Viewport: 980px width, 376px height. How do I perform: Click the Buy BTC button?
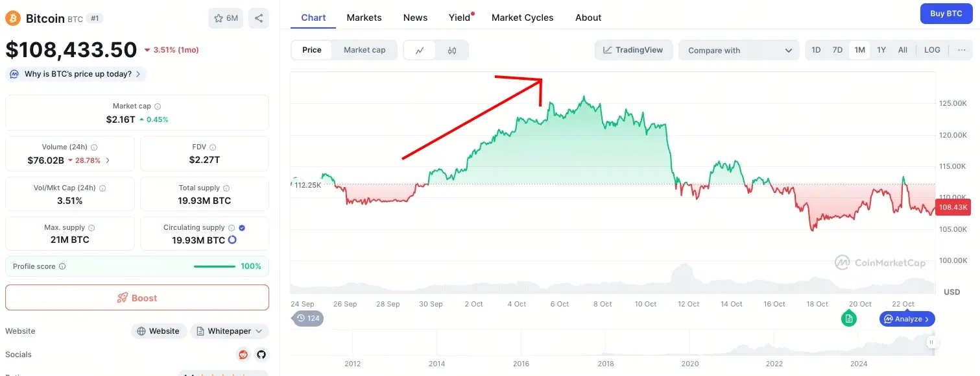click(946, 14)
